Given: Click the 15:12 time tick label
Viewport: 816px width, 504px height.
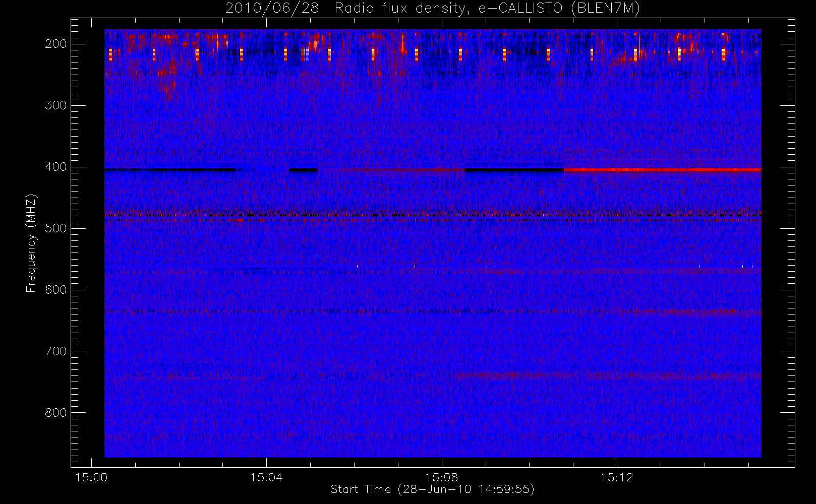Looking at the screenshot, I should 617,477.
